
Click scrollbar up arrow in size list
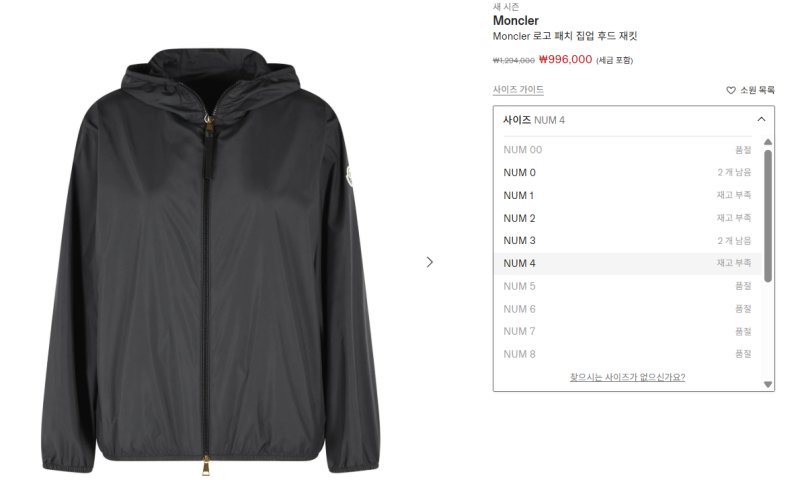click(768, 142)
